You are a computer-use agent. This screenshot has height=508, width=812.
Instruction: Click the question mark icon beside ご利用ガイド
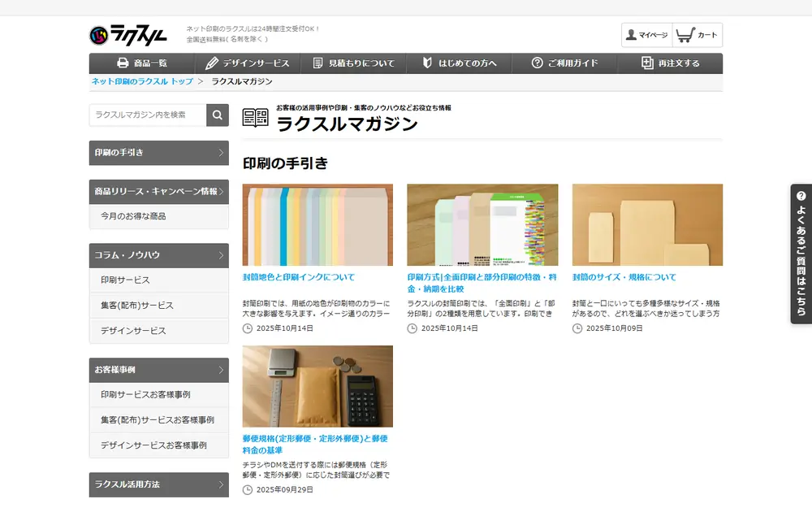click(x=537, y=63)
